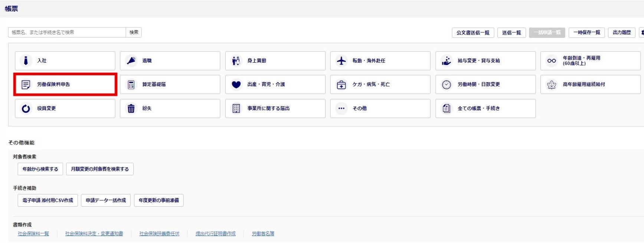Select the calculator icon for 算定基礎届
644x243 pixels.
point(131,85)
